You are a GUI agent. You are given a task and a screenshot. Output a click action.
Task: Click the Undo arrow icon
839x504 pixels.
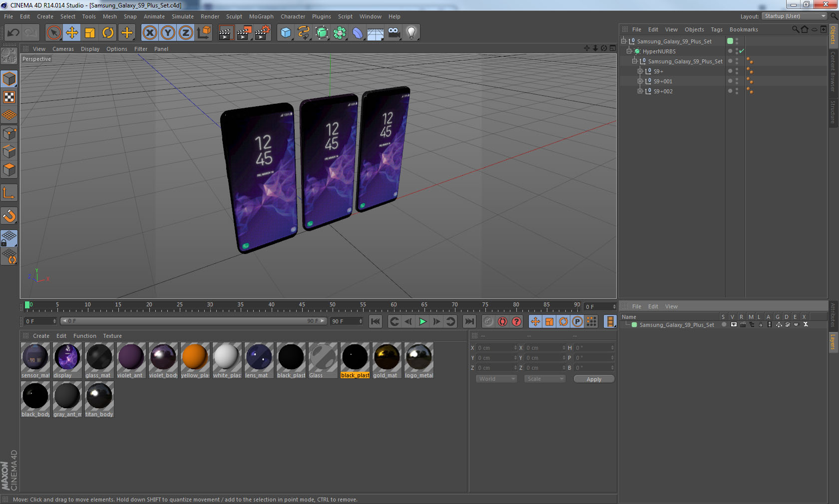[x=13, y=33]
